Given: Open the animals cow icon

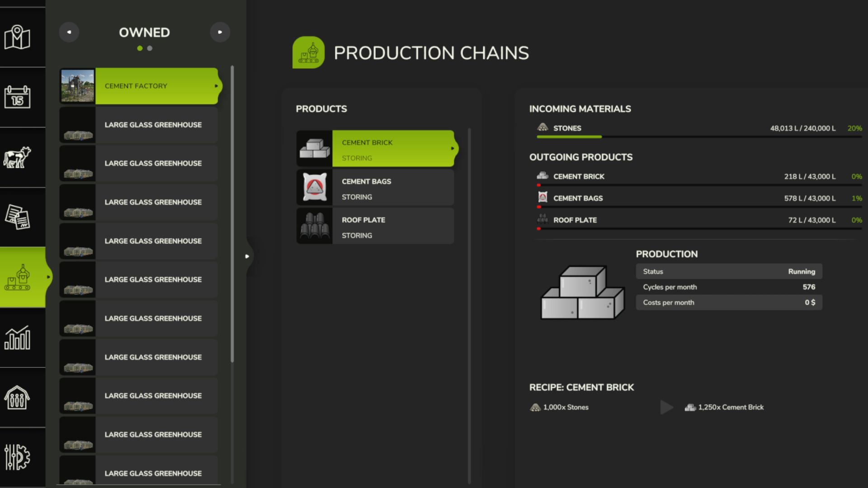Looking at the screenshot, I should tap(17, 157).
